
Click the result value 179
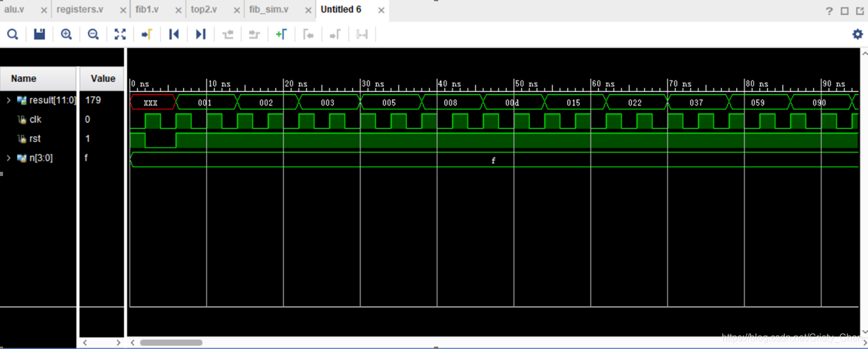[93, 100]
